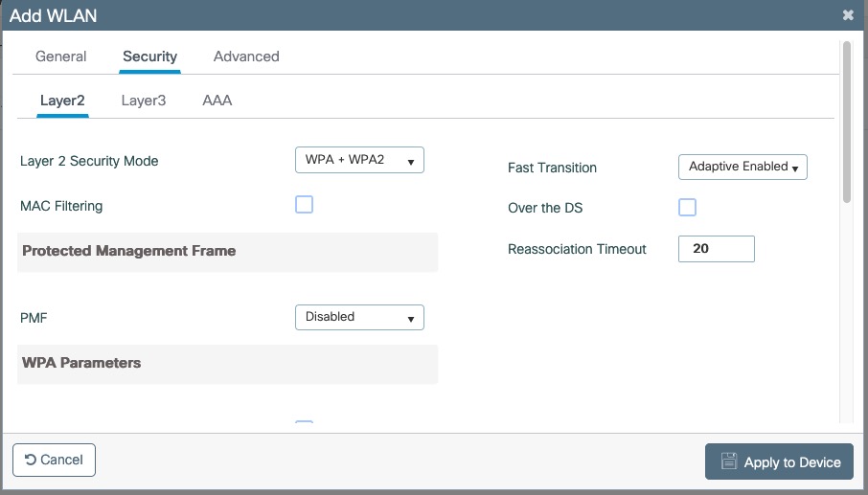Open the Fast Transition dropdown
The height and width of the screenshot is (495, 868).
pos(742,167)
